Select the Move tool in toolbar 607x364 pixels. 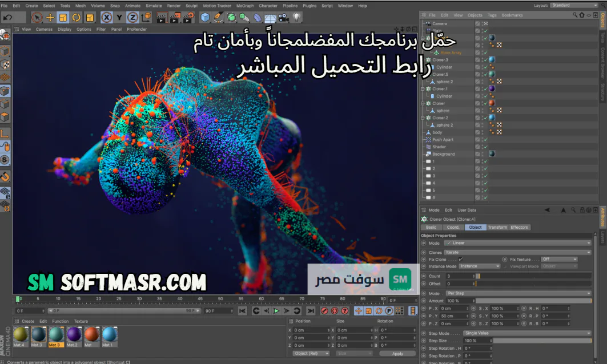pos(50,18)
